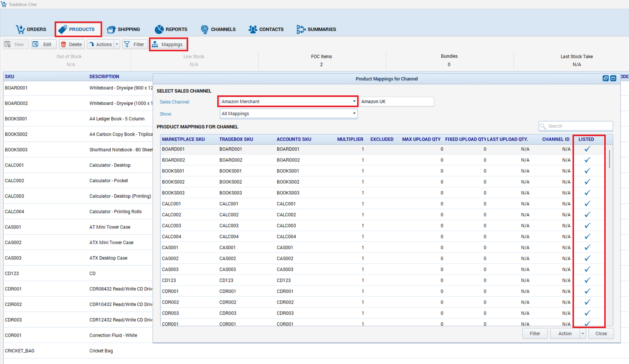The width and height of the screenshot is (629, 364).
Task: Expand the Action button dropdown arrow
Action: click(x=583, y=334)
